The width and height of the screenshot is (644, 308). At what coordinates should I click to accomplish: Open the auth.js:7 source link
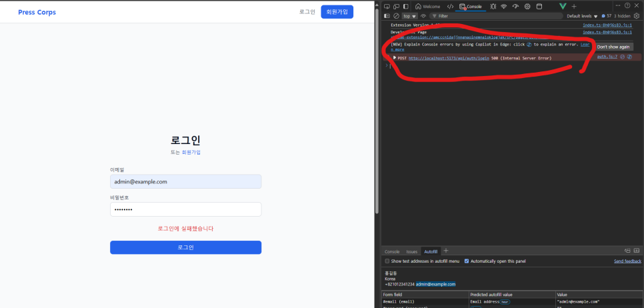607,57
